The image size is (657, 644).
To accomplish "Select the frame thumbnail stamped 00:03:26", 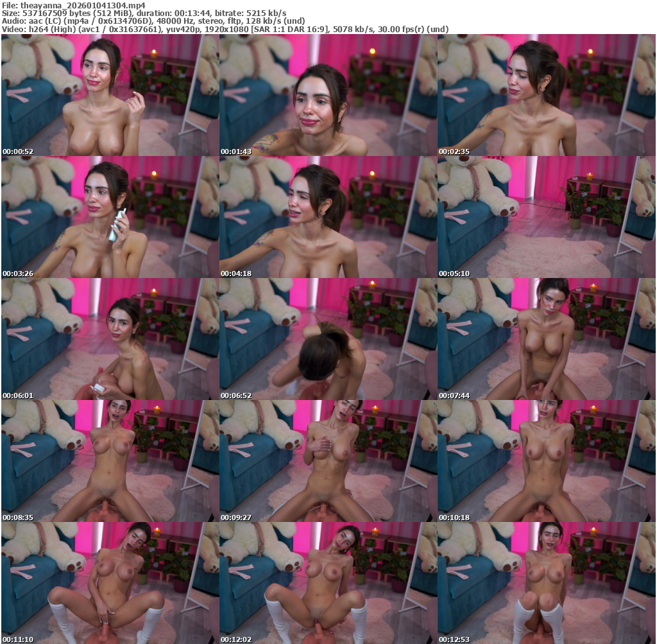I will [x=110, y=217].
